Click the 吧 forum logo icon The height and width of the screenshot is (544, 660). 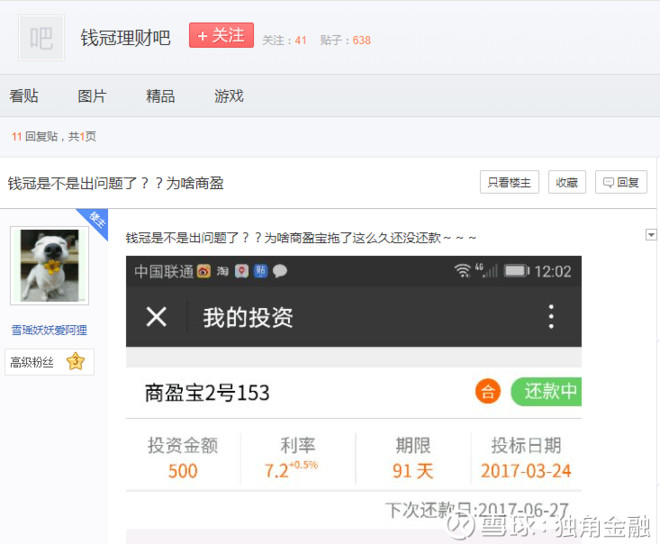click(41, 37)
